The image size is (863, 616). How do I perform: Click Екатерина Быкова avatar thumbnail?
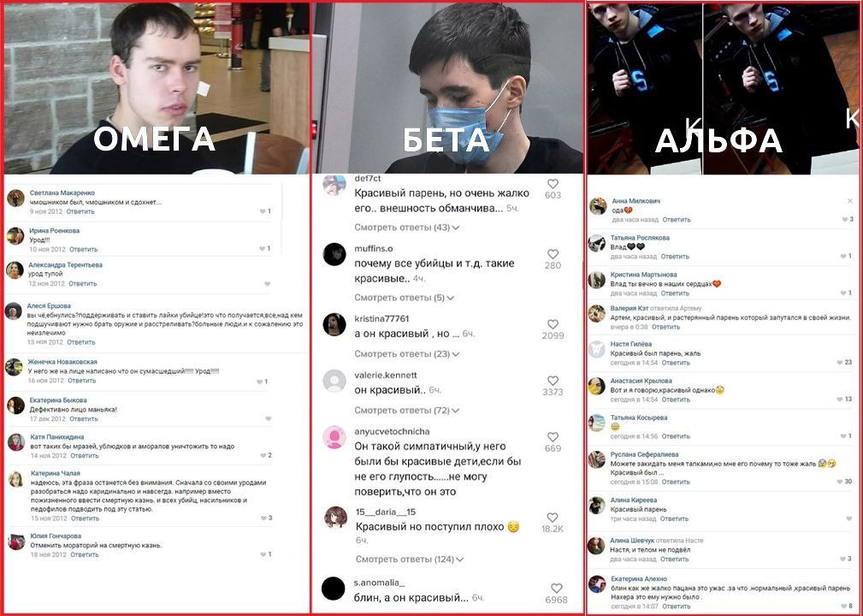point(15,406)
